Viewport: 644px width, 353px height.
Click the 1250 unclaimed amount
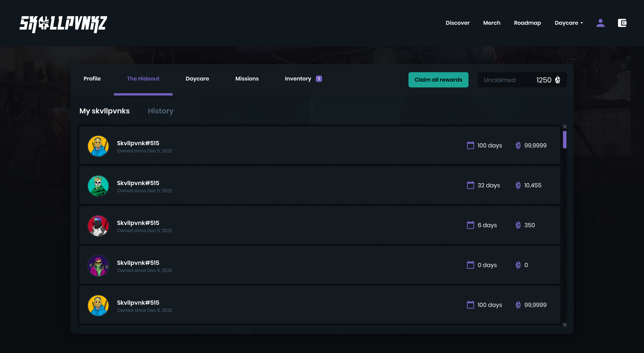click(544, 80)
